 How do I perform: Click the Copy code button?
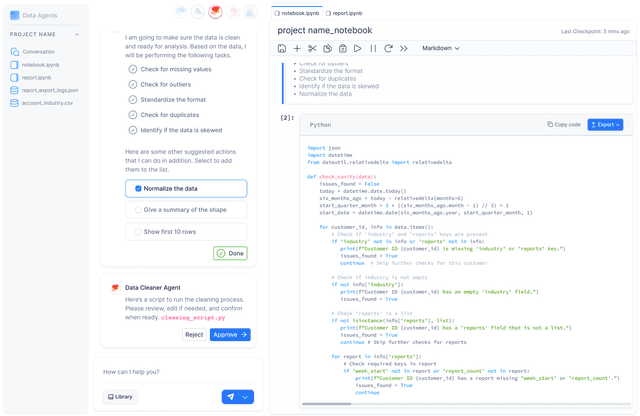pos(564,125)
